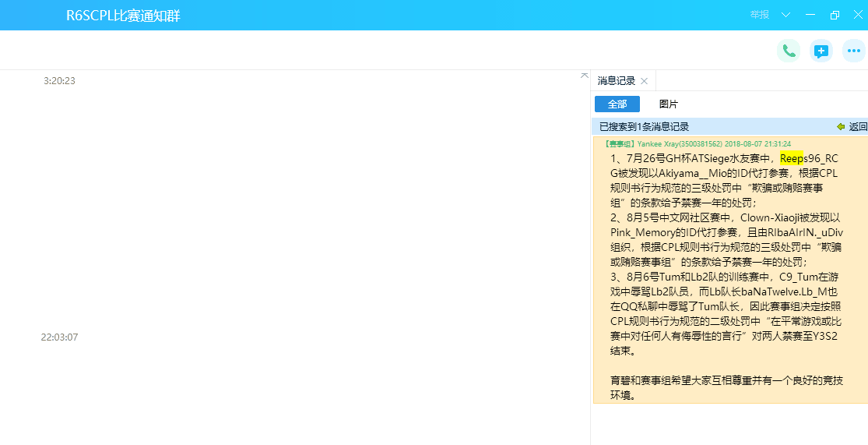
Task: Open the title bar dropdown chevron
Action: point(785,15)
